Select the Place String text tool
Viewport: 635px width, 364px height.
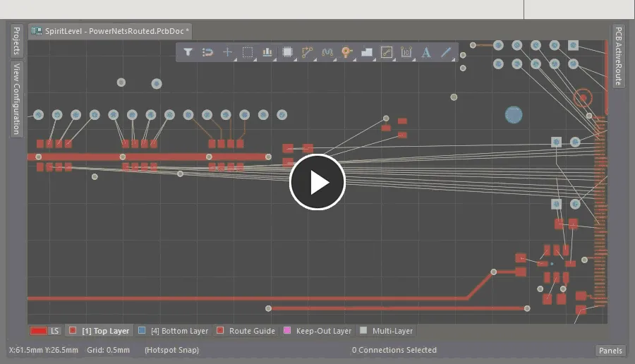[426, 52]
